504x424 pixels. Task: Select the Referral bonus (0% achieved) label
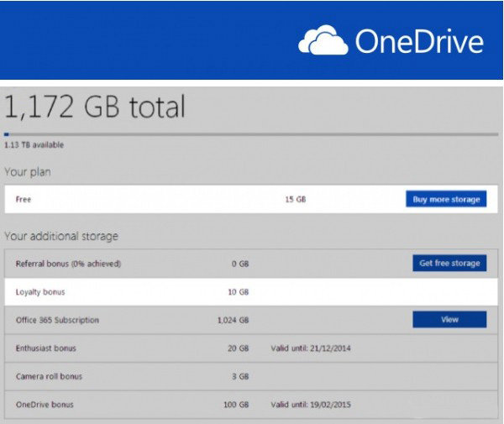pyautogui.click(x=68, y=264)
